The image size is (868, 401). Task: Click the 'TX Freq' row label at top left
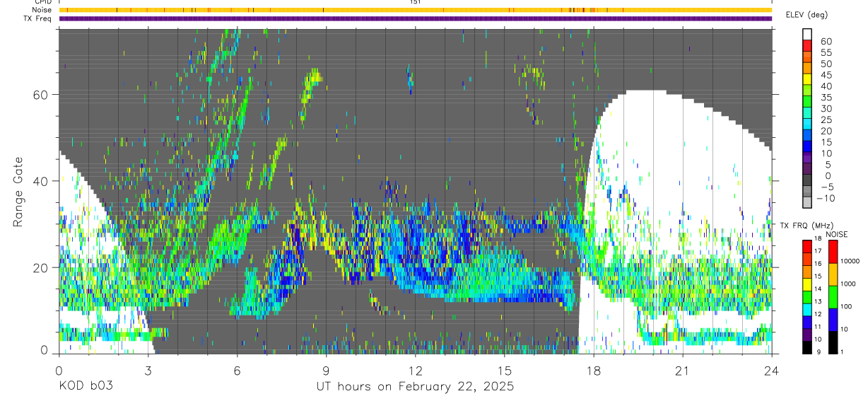click(x=39, y=18)
